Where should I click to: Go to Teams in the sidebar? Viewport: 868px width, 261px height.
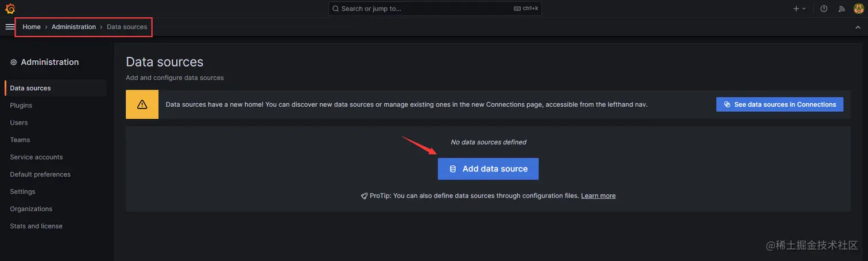[x=20, y=140]
